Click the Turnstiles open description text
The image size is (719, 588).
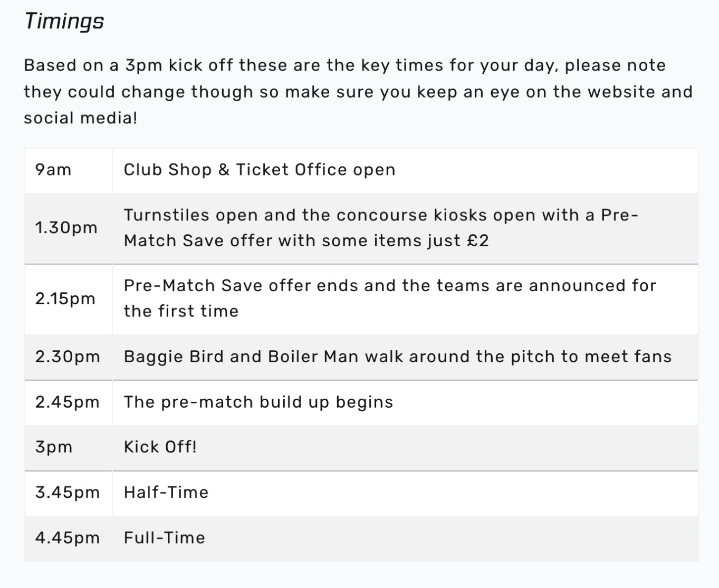381,215
